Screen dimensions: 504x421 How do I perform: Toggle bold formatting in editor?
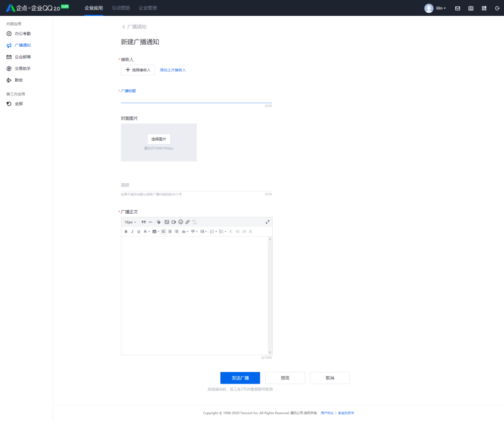pyautogui.click(x=126, y=231)
